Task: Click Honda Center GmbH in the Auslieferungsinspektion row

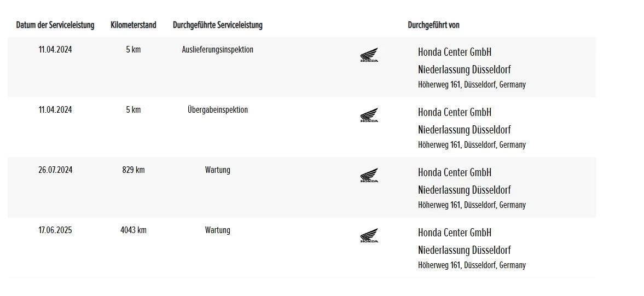Action: [x=454, y=53]
